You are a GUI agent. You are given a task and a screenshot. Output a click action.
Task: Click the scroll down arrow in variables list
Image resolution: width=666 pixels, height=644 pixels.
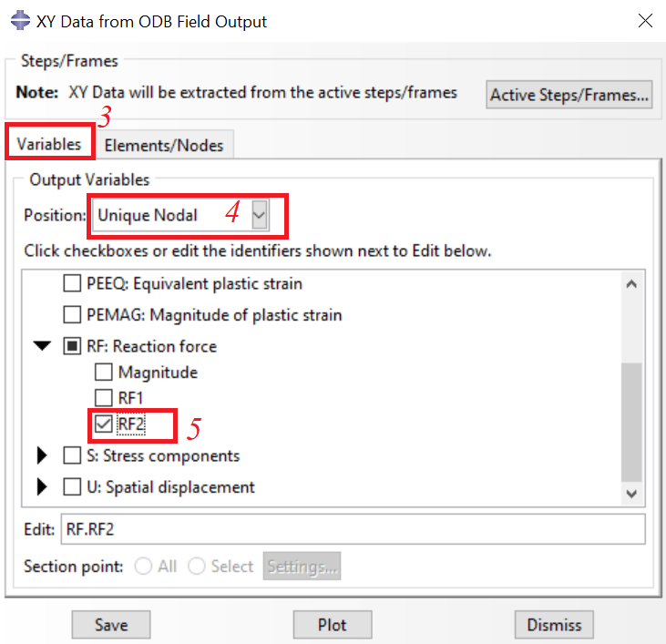(x=631, y=494)
